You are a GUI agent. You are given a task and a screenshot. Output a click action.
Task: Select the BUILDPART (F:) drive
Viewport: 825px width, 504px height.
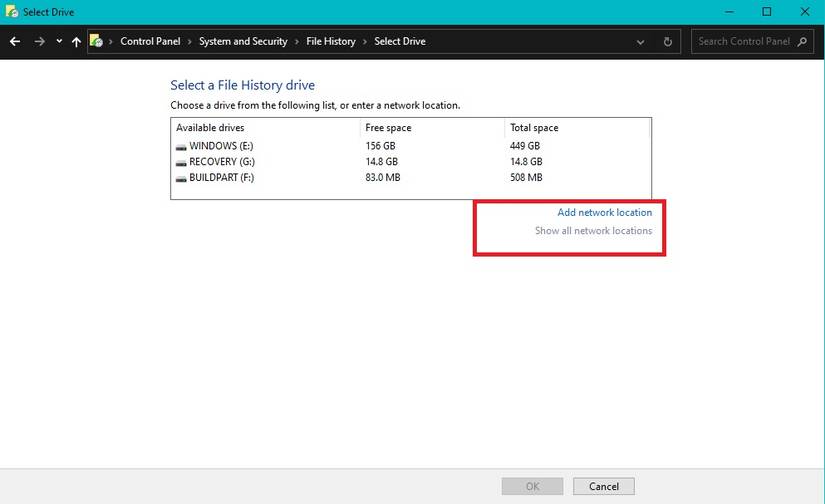411,177
